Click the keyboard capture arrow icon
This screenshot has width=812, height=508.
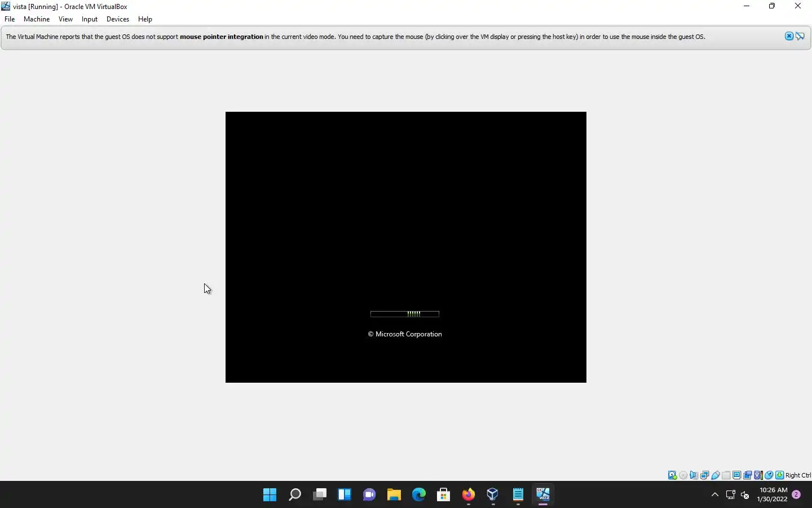(x=780, y=475)
